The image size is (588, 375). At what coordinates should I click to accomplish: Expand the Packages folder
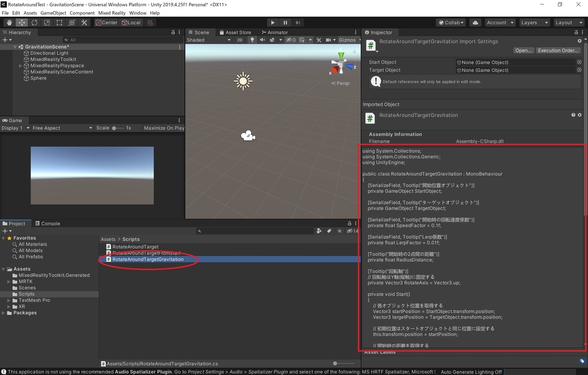click(x=4, y=313)
